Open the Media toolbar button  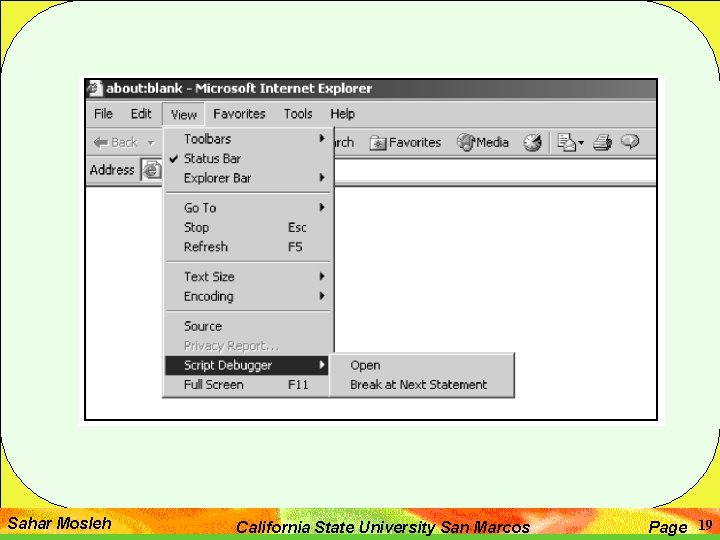point(483,143)
